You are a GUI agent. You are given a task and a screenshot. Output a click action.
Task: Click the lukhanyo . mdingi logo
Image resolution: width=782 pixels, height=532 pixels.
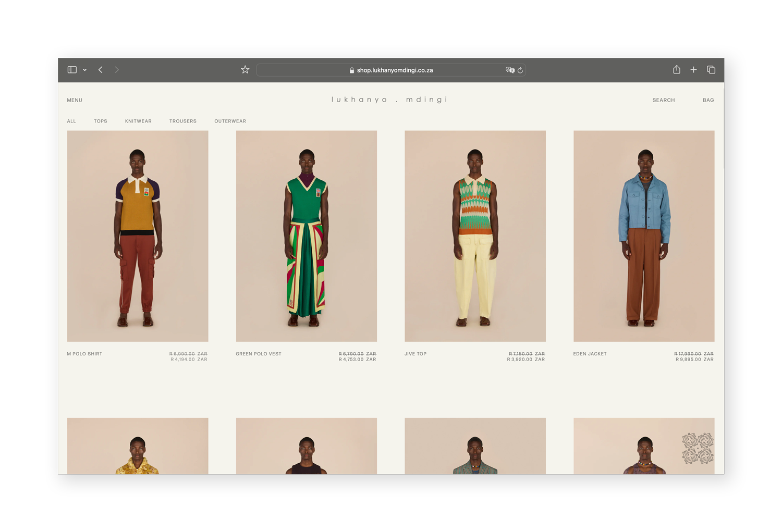[390, 100]
